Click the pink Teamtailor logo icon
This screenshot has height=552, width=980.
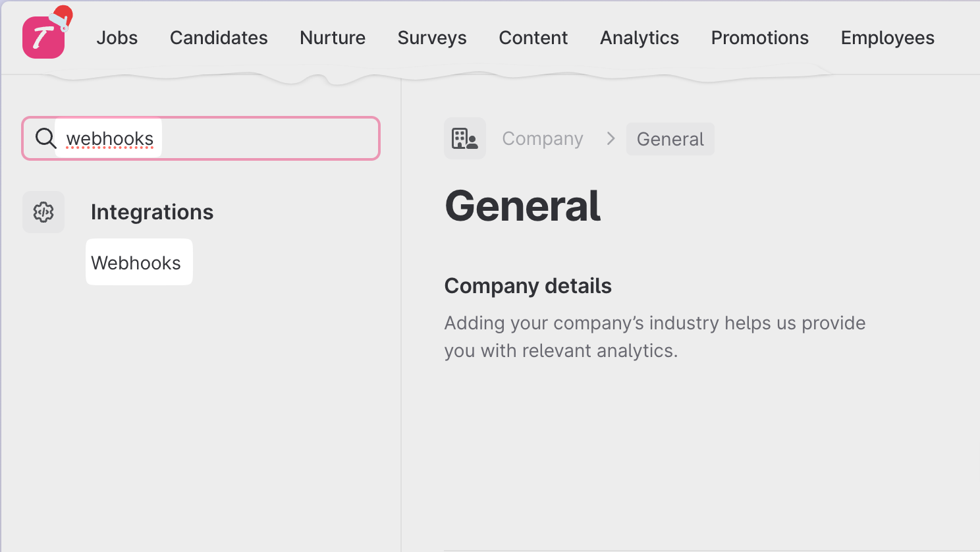(x=43, y=38)
